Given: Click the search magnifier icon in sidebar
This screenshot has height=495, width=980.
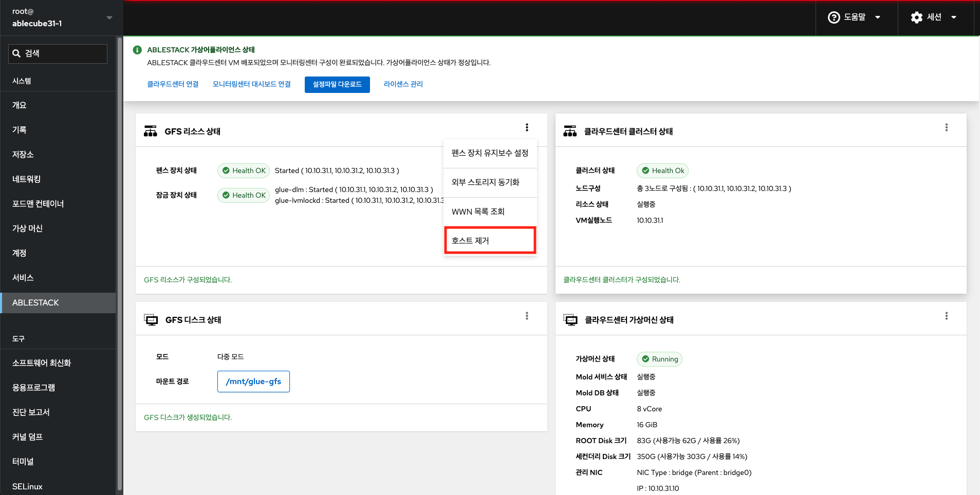Looking at the screenshot, I should pyautogui.click(x=16, y=53).
